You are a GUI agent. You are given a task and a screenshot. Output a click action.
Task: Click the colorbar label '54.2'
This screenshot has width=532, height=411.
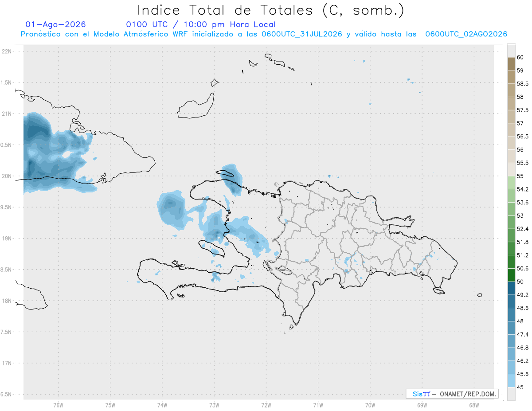click(522, 189)
